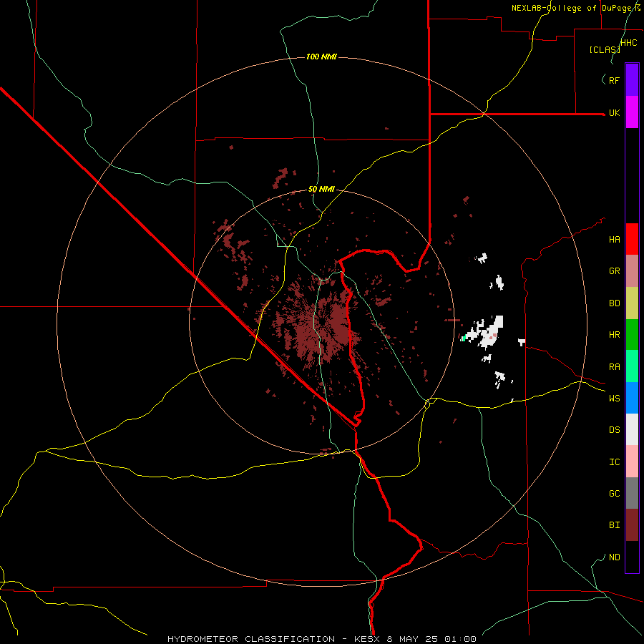Click the BI legend label
Image resolution: width=644 pixels, height=644 pixels.
click(614, 525)
